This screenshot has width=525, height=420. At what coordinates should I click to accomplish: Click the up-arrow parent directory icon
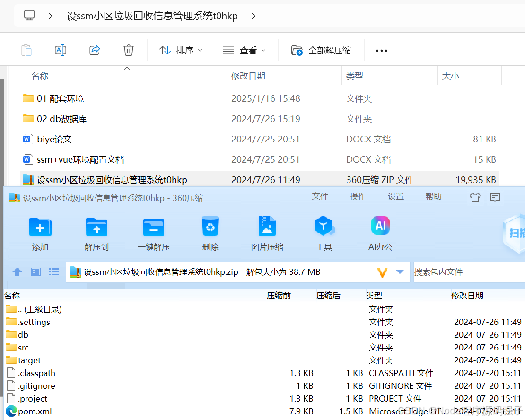17,272
